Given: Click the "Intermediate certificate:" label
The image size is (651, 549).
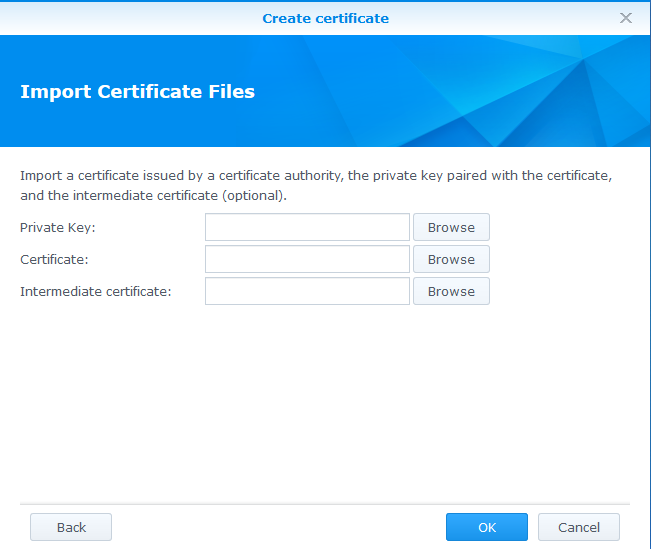Looking at the screenshot, I should [96, 292].
